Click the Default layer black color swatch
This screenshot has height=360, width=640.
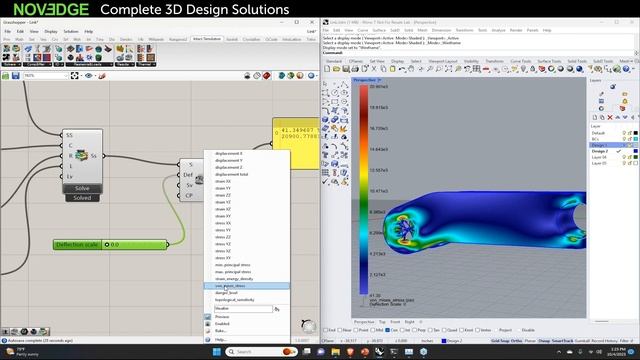[x=636, y=133]
